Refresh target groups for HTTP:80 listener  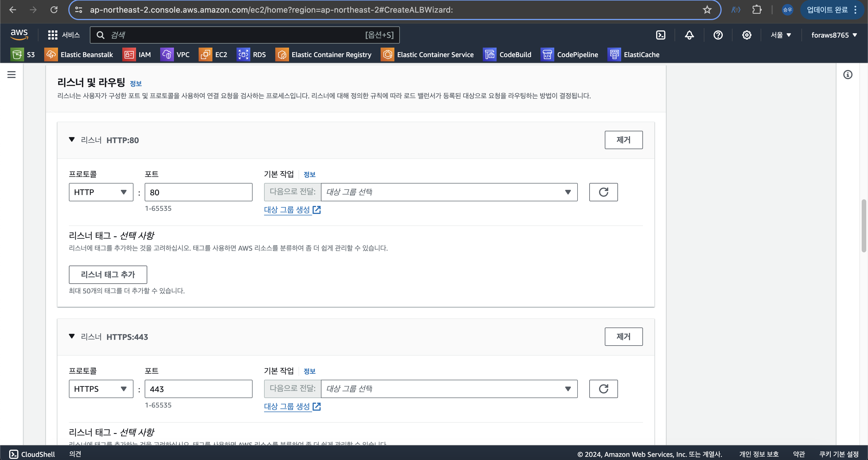(603, 192)
